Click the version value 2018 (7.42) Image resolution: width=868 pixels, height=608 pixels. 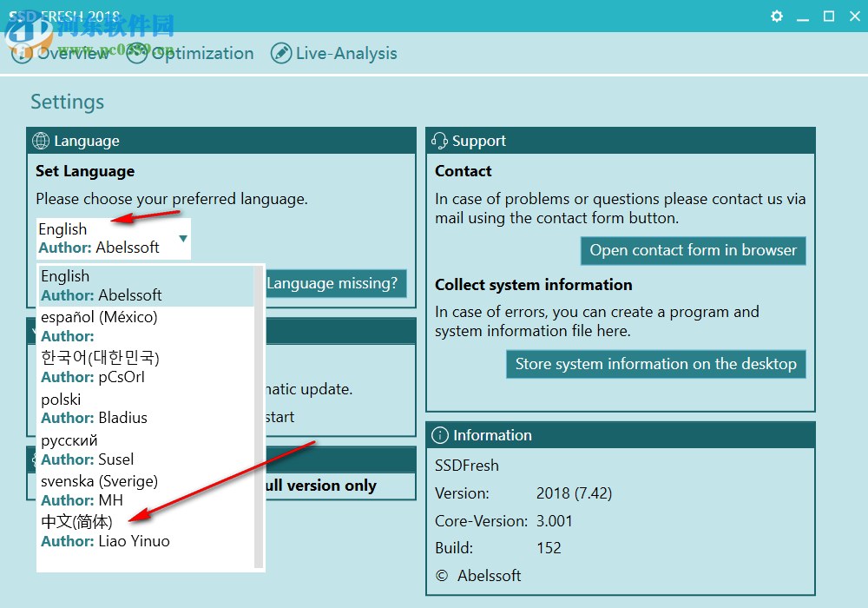coord(574,492)
